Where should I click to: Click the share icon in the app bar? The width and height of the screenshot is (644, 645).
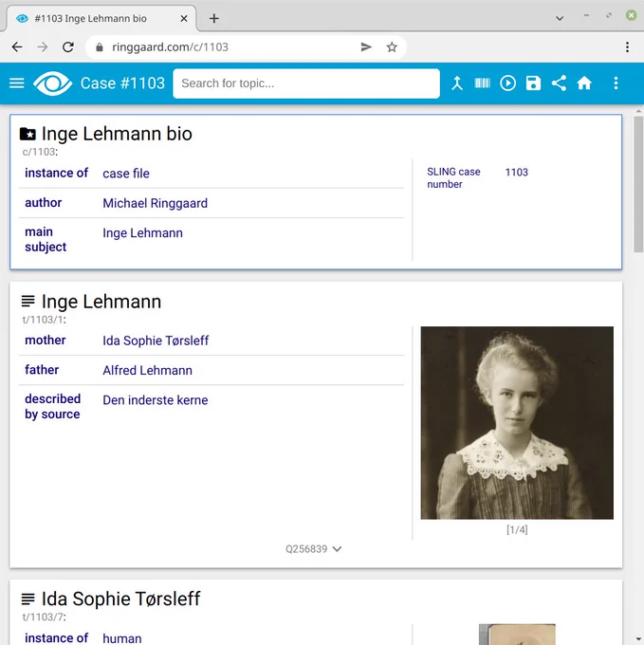coord(559,83)
